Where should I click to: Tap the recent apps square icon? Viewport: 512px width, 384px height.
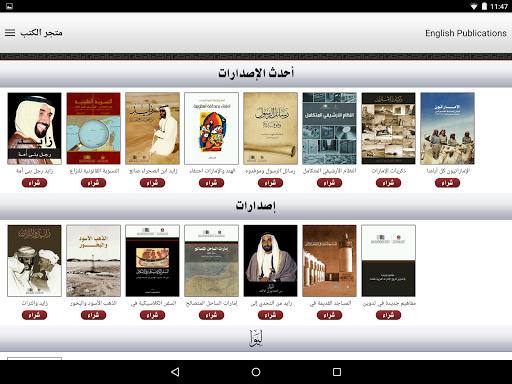[337, 372]
